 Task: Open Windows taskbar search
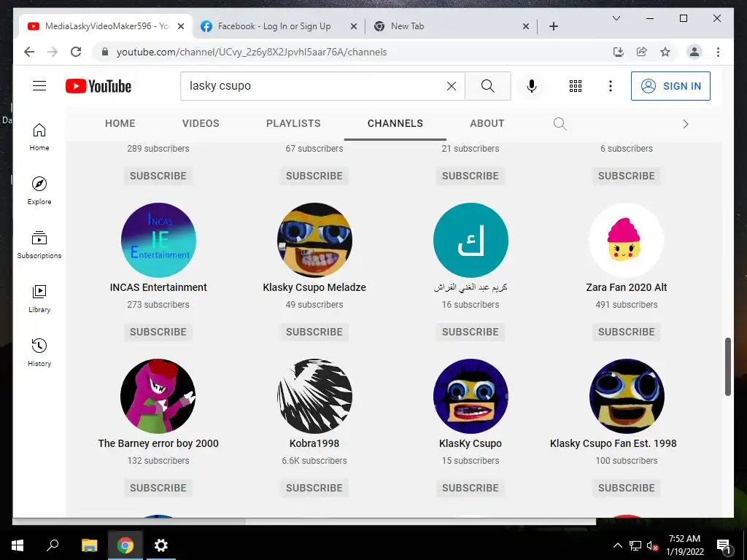click(x=53, y=545)
